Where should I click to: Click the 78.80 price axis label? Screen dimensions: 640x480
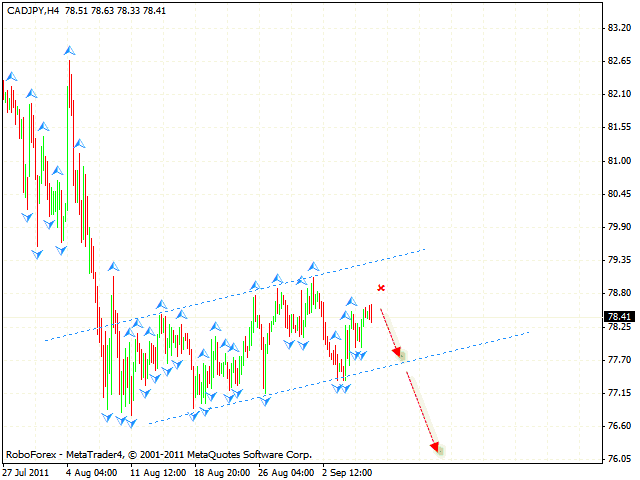pyautogui.click(x=619, y=293)
